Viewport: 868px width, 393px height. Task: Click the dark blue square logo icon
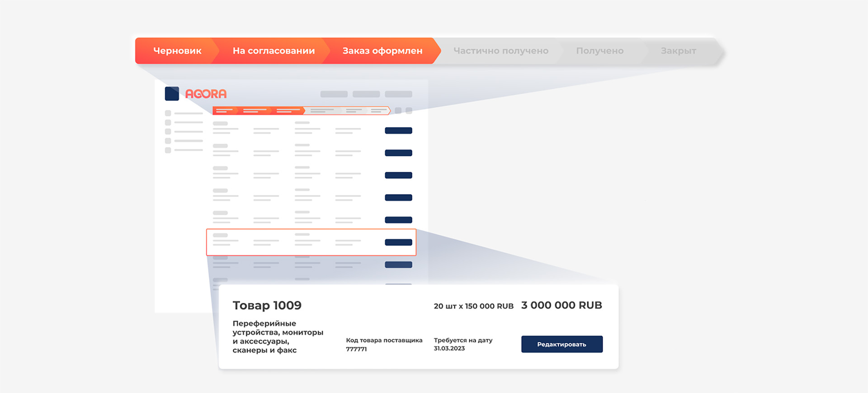172,94
